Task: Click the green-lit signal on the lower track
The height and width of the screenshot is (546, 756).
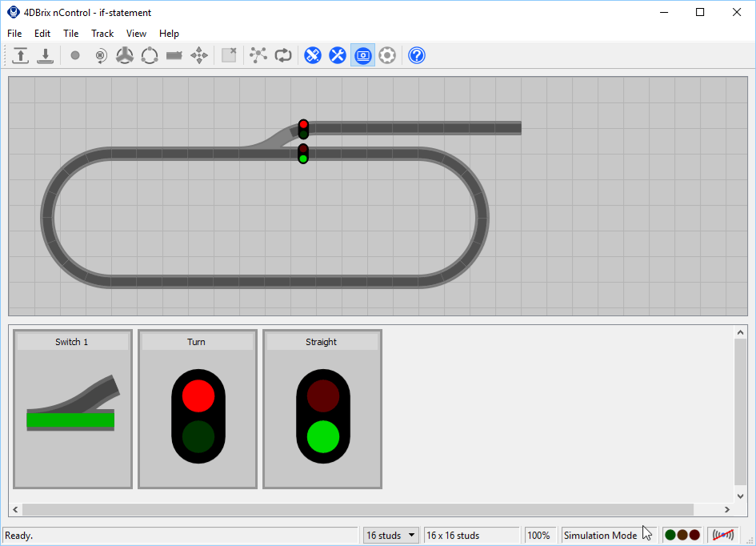Action: (303, 154)
